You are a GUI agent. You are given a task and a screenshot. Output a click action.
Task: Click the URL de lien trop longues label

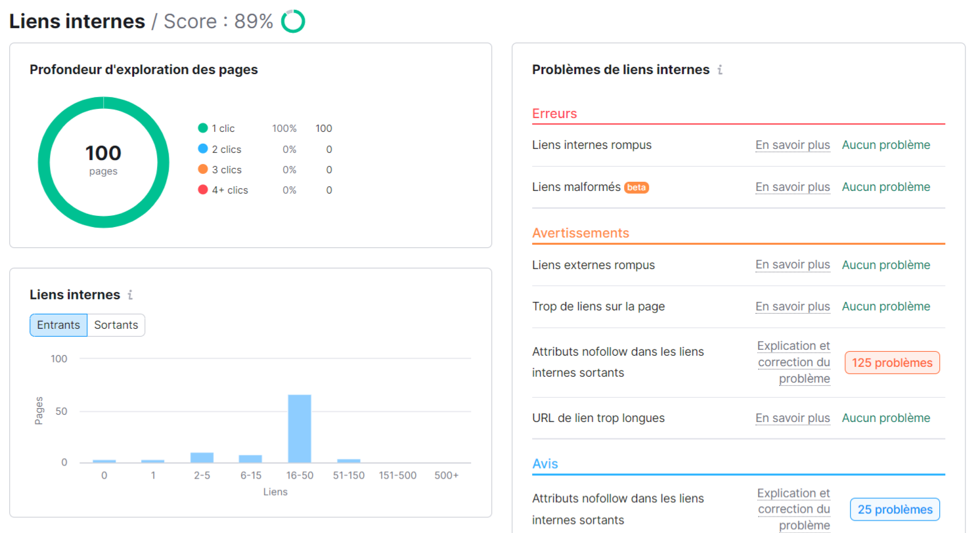(x=598, y=418)
